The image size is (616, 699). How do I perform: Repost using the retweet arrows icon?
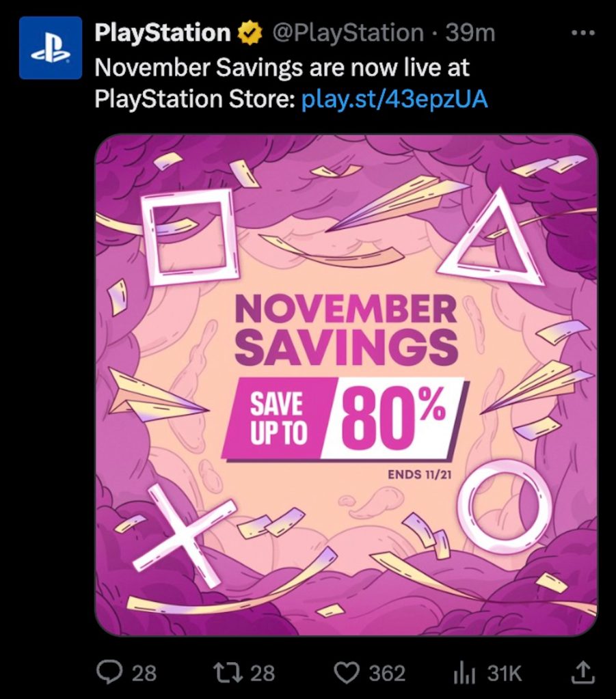228,672
